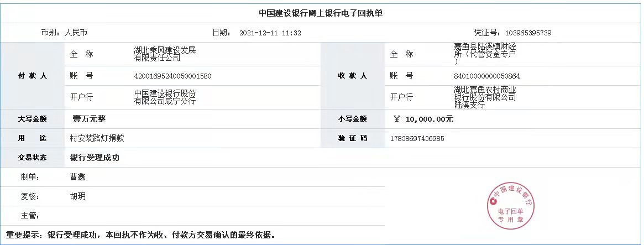Select payer bank 中国建设银行股份有限公司咸宁分行
The image size is (644, 245).
[x=165, y=97]
